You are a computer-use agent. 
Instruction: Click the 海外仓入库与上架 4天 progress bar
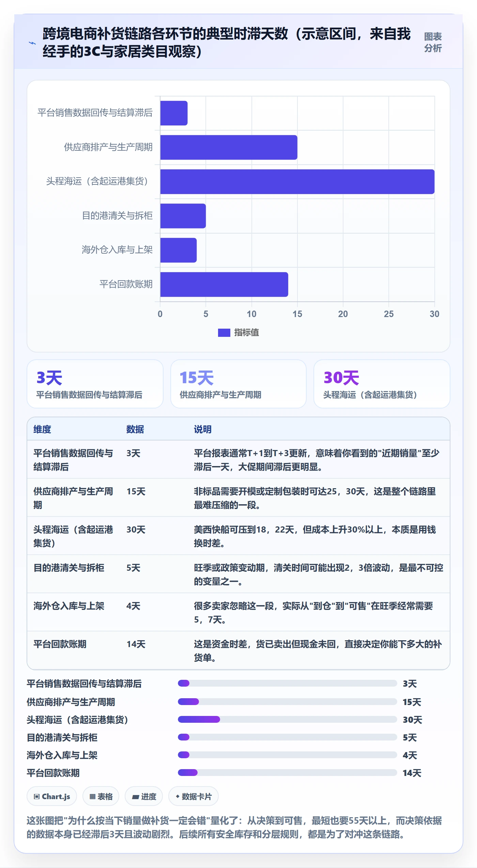[287, 755]
